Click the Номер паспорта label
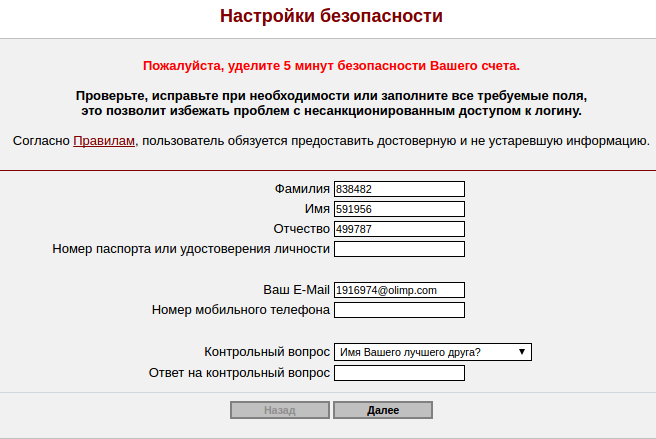The height and width of the screenshot is (439, 656). click(190, 249)
